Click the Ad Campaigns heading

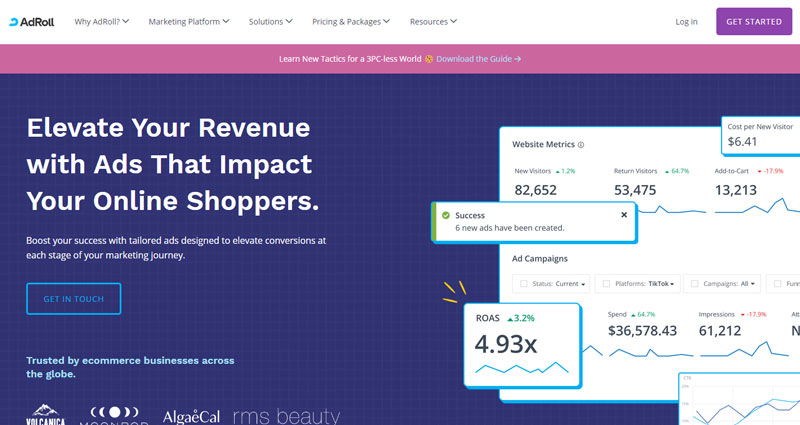point(540,259)
